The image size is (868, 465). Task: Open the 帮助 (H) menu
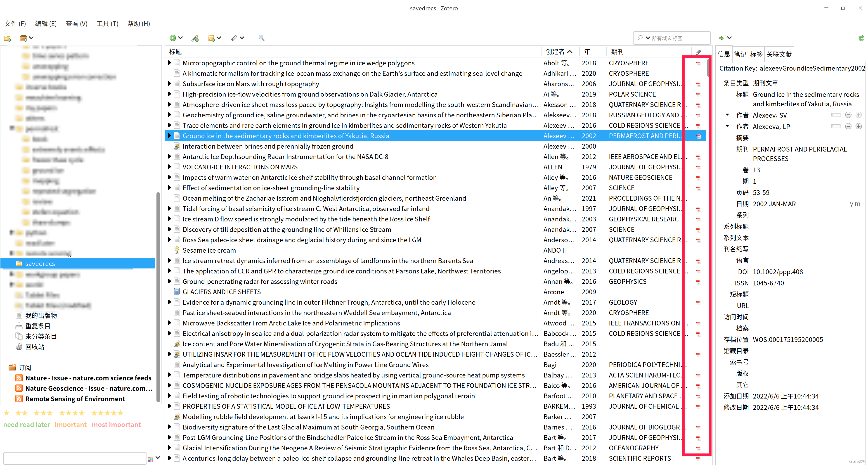click(139, 24)
